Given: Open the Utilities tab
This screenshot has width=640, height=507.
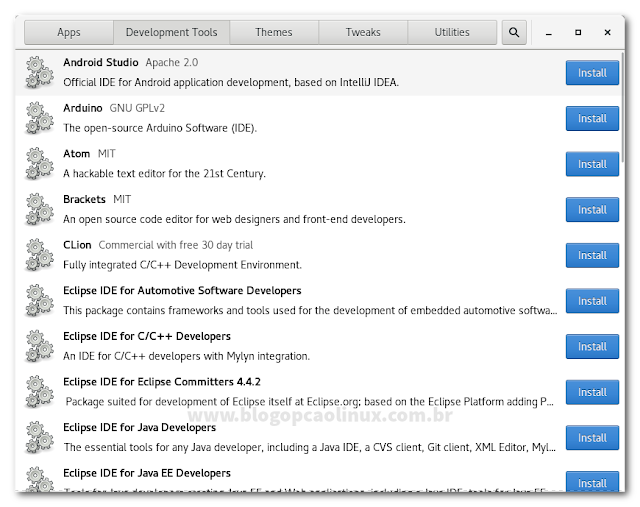Looking at the screenshot, I should 452,32.
